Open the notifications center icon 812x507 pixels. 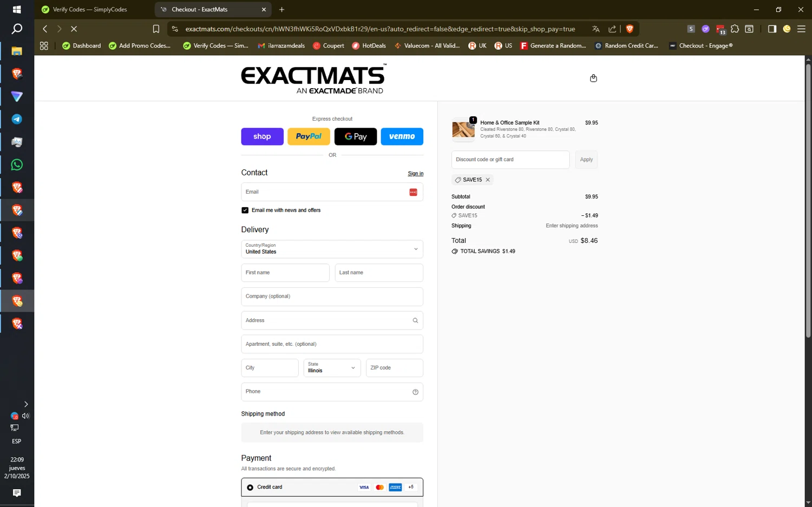pyautogui.click(x=17, y=493)
